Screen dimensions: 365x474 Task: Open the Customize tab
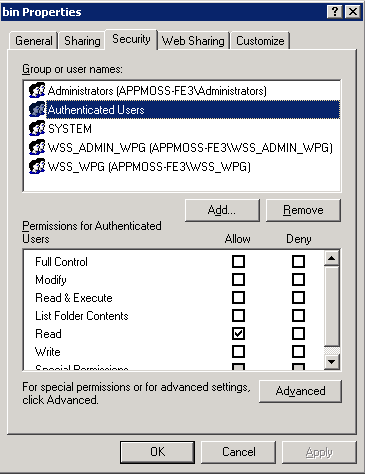tap(260, 41)
